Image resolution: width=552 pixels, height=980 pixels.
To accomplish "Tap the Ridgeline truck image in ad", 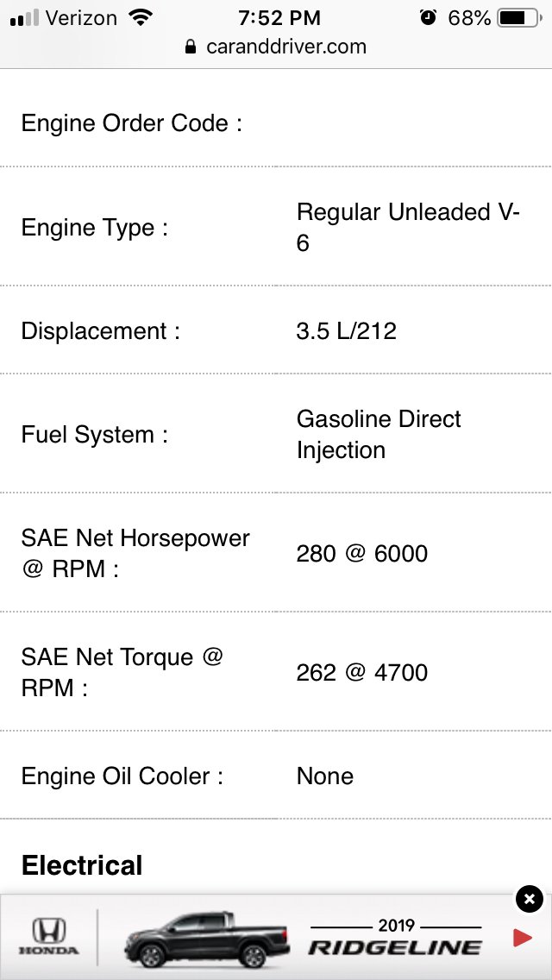I will (x=206, y=939).
